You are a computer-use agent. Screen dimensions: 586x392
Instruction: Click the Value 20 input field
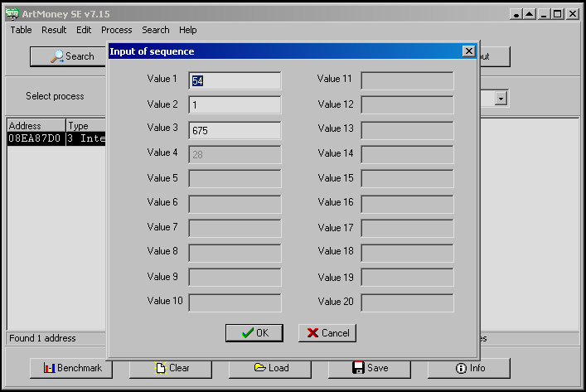point(407,302)
